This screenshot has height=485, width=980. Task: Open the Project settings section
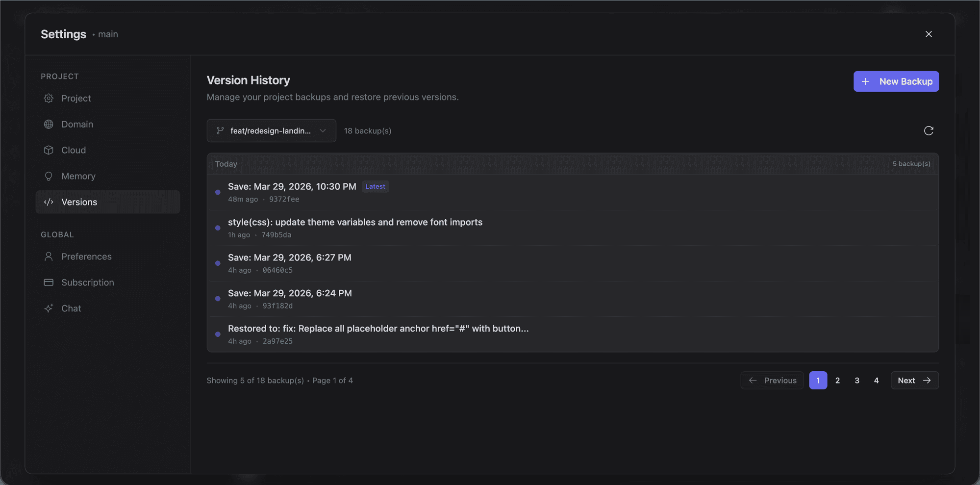tap(108, 98)
